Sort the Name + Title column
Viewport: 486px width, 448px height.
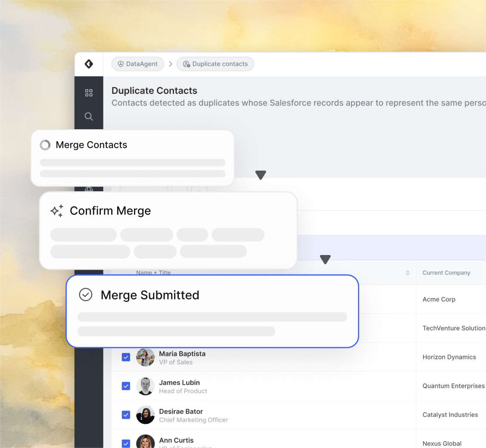[x=408, y=273]
